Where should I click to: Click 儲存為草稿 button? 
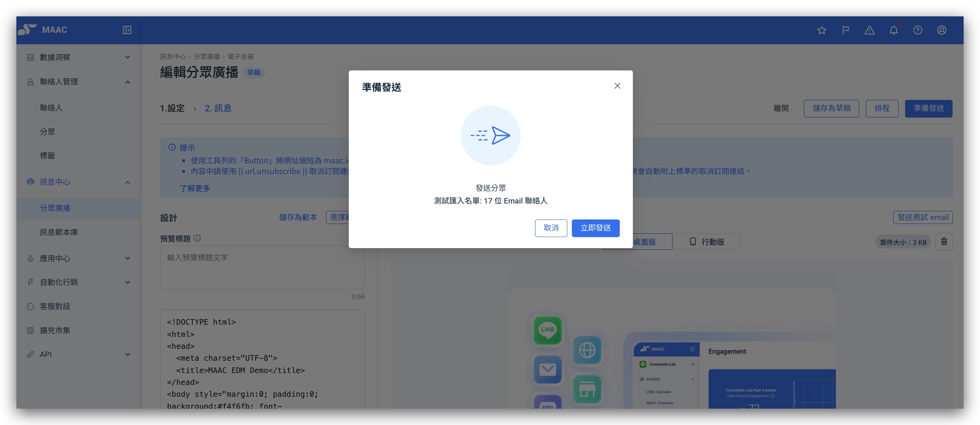coord(831,109)
